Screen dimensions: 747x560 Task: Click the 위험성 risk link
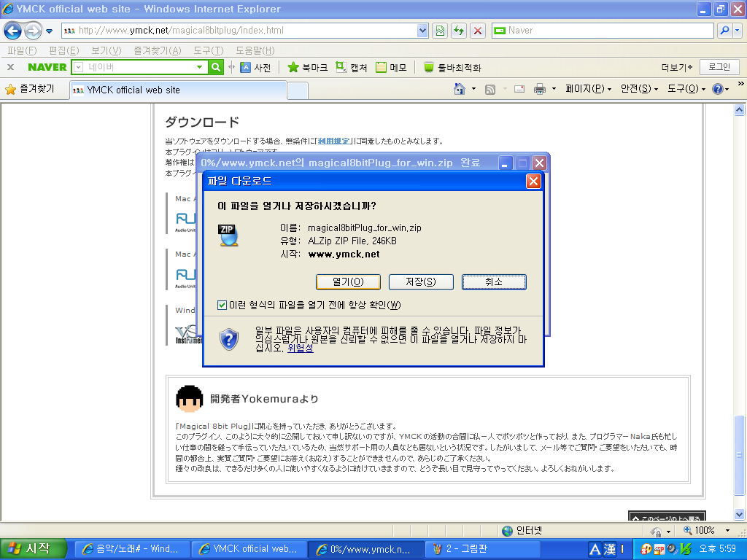point(300,349)
